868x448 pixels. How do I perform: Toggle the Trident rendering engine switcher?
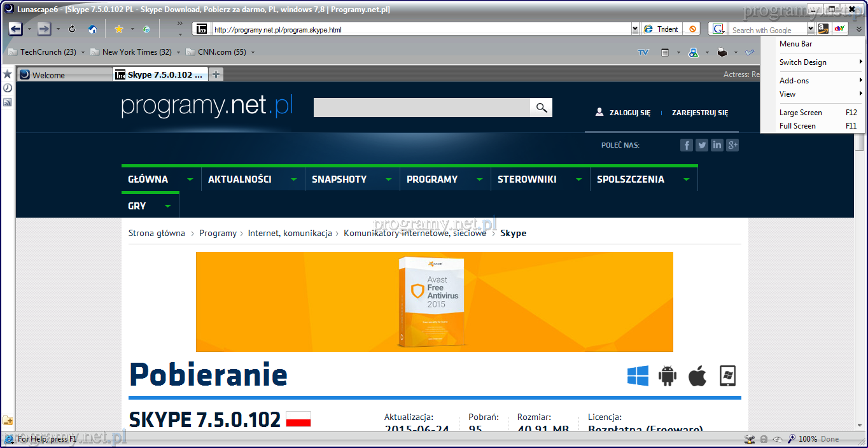[662, 29]
